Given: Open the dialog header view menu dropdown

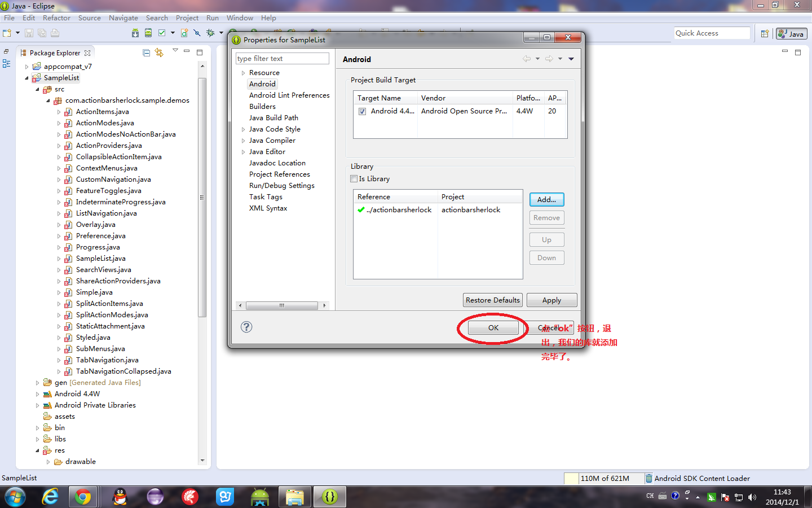Looking at the screenshot, I should [571, 59].
